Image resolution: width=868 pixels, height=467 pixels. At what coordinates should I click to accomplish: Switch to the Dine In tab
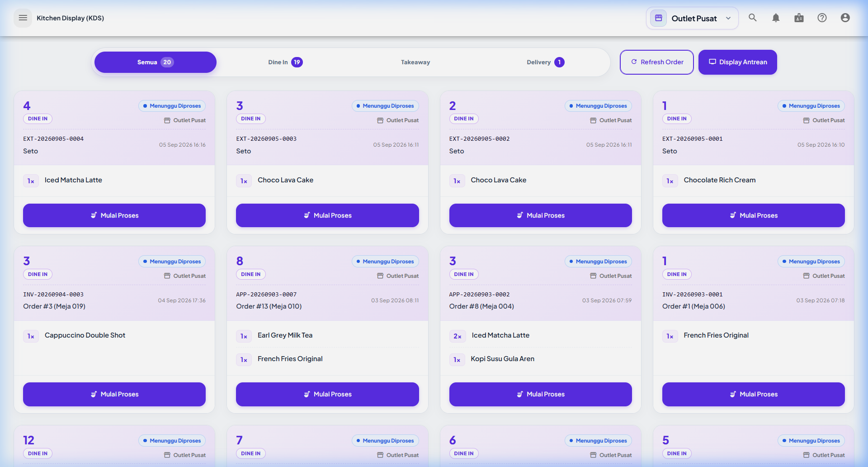[285, 62]
